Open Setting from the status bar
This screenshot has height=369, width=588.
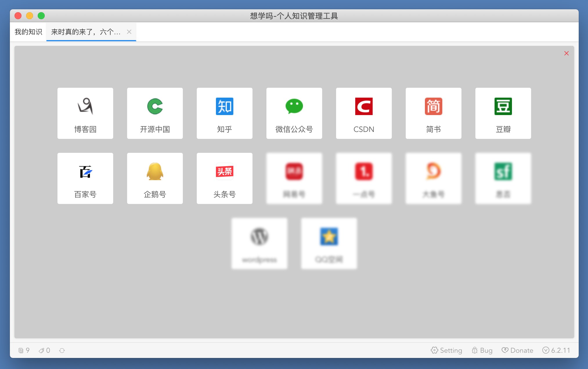click(x=446, y=350)
